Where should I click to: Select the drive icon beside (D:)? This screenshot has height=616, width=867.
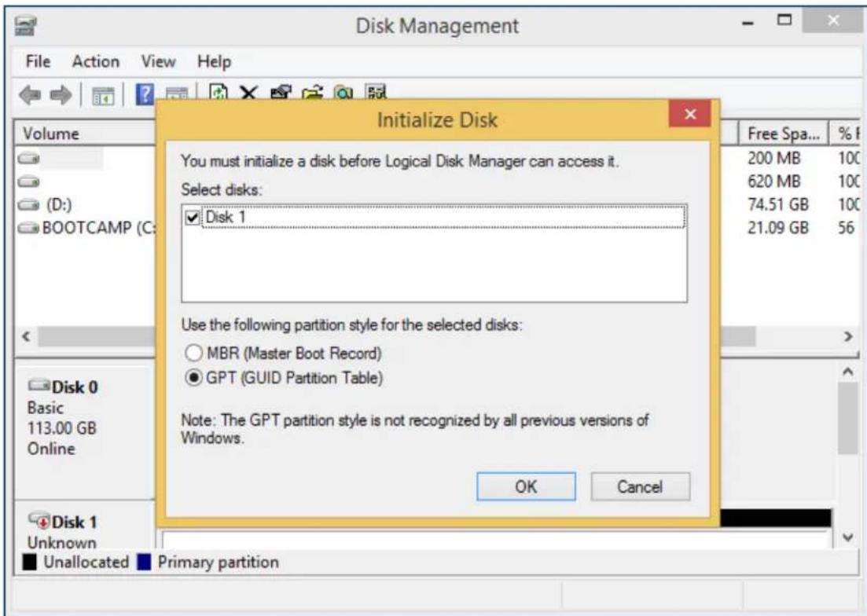point(29,206)
